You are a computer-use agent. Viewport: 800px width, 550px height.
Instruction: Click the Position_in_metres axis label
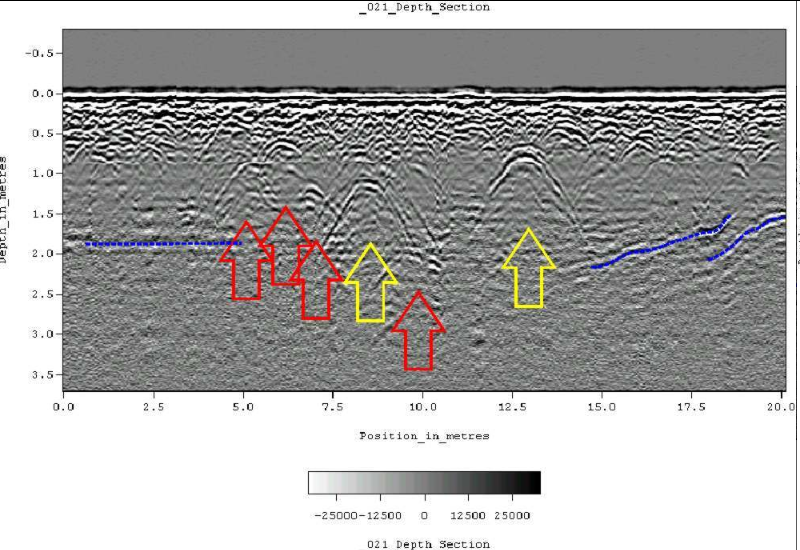(x=424, y=436)
